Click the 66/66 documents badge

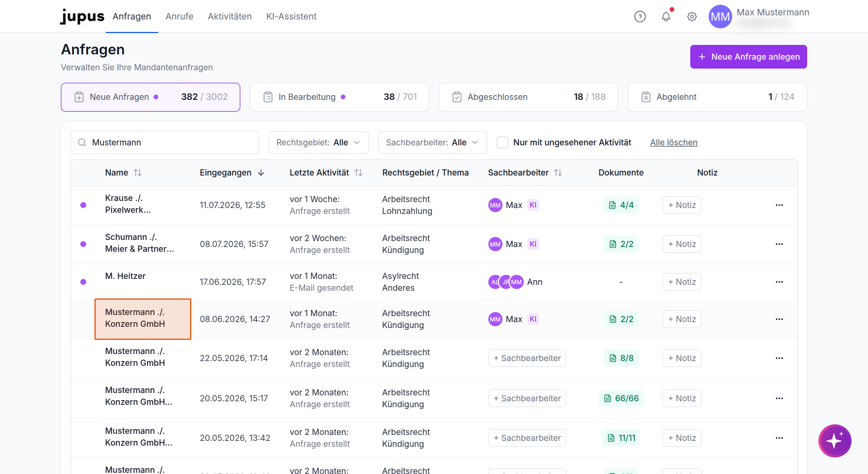click(x=621, y=398)
